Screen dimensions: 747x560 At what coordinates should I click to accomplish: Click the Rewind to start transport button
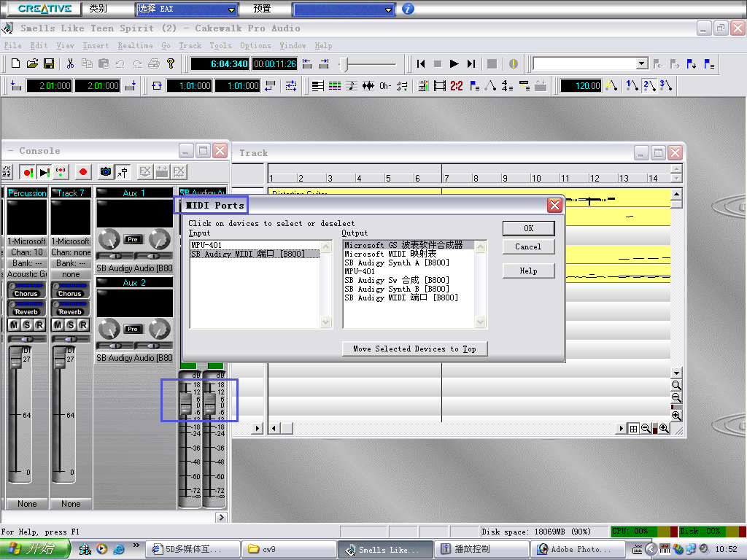421,64
